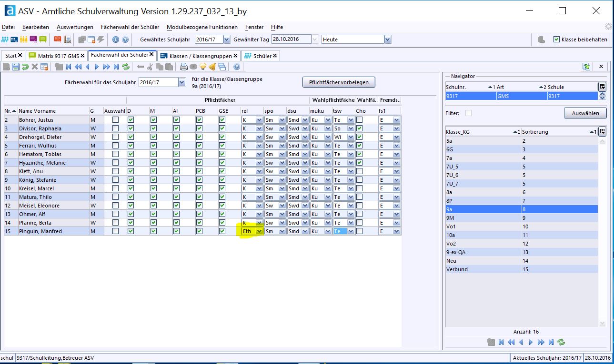Uncheck GSE subject for König, Stefanie
The height and width of the screenshot is (364, 614).
click(222, 180)
